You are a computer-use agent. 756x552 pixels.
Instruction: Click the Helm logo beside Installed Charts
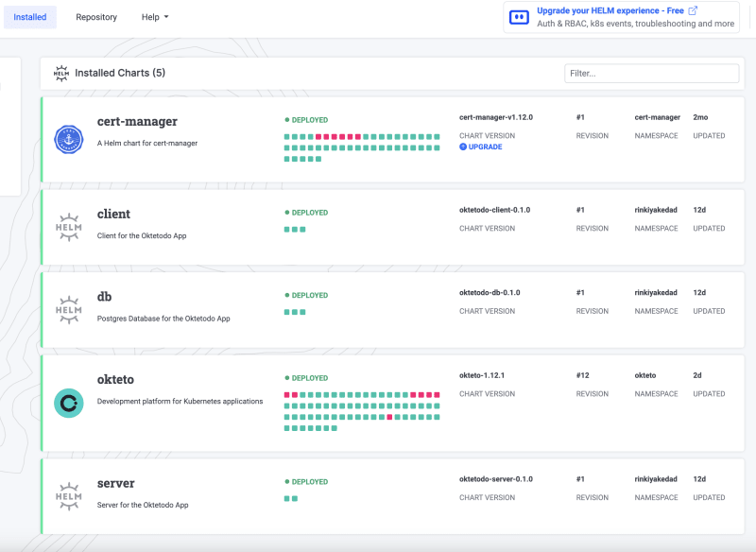coord(61,74)
